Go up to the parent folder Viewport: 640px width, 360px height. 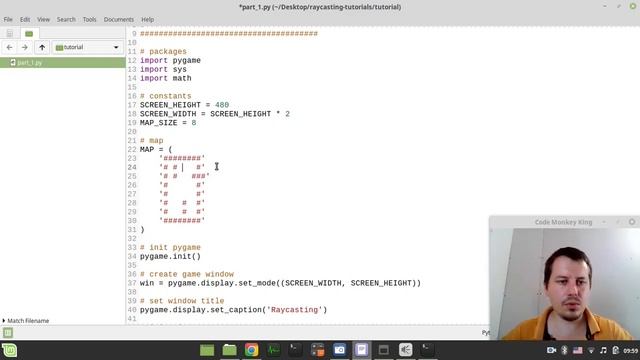(42, 47)
